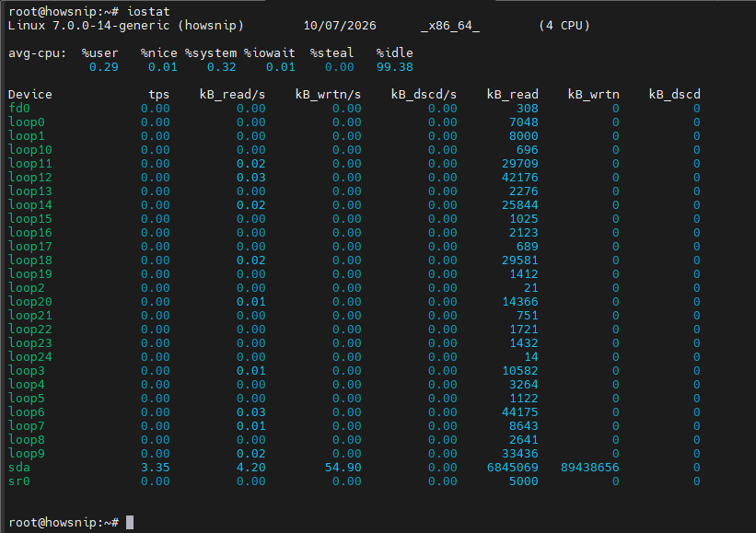The height and width of the screenshot is (533, 756).
Task: Click the Device column header
Action: [x=29, y=95]
